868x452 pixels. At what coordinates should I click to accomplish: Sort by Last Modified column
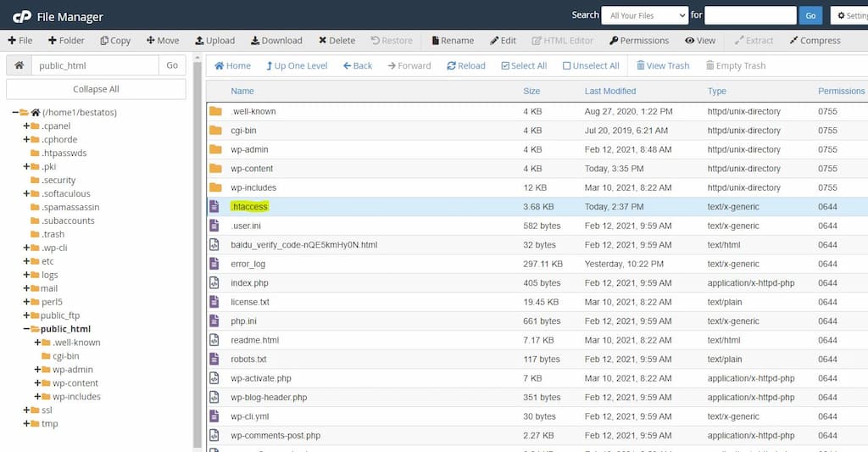(610, 91)
